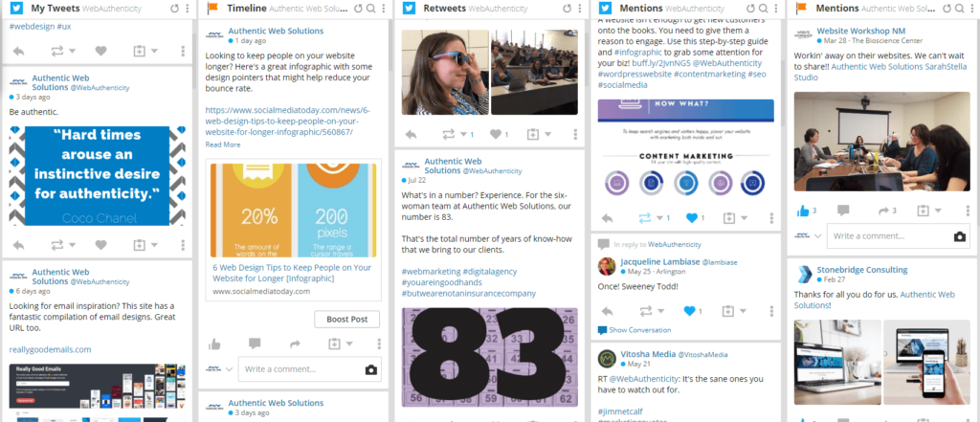980x422 pixels.
Task: Comment on the Website Workshop NM post
Action: pyautogui.click(x=843, y=211)
